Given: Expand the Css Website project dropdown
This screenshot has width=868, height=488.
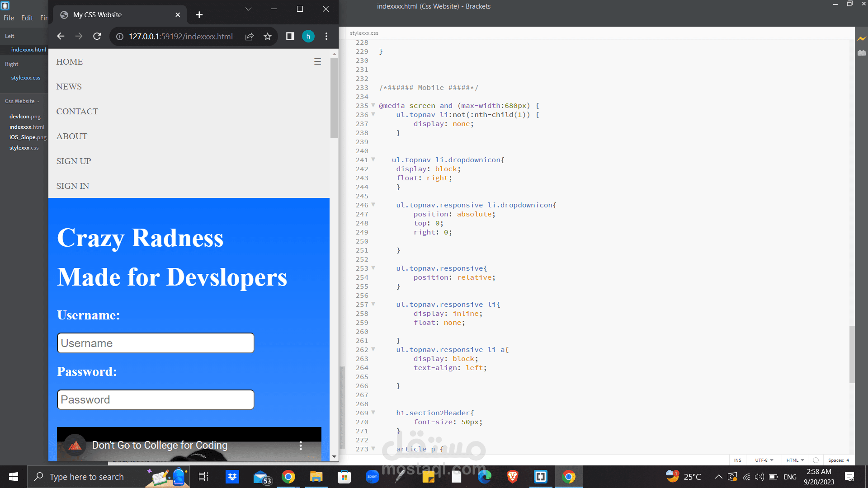Looking at the screenshot, I should (22, 101).
